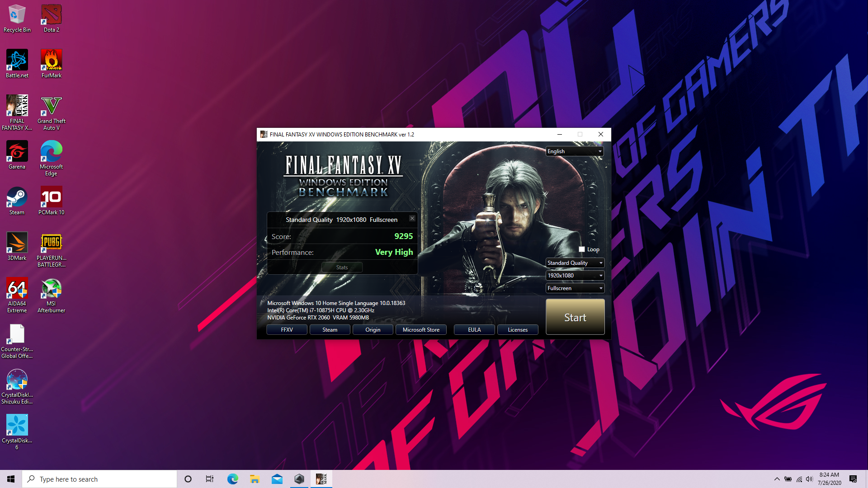
Task: Minimize the FFXV benchmark window
Action: (560, 134)
